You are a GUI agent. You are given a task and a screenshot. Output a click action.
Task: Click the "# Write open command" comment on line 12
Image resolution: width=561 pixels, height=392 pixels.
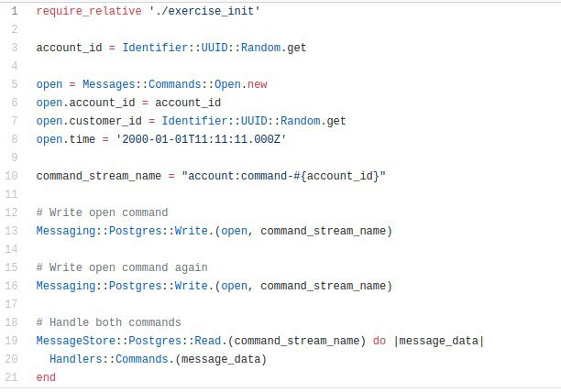point(102,212)
